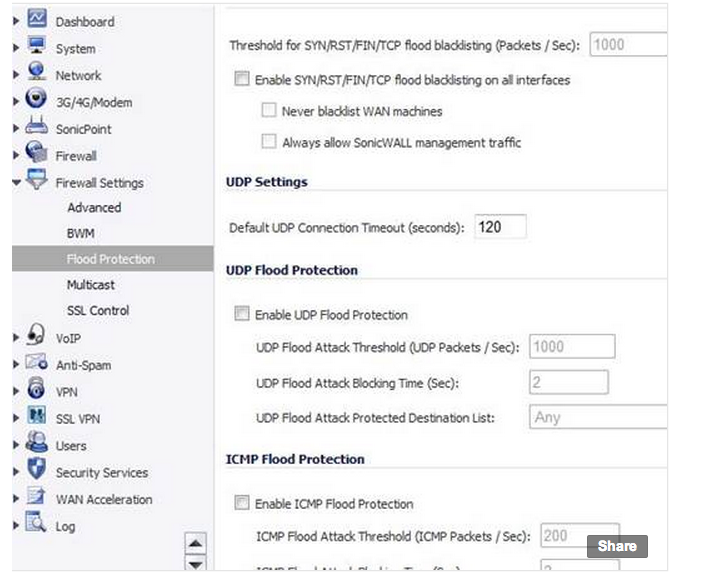This screenshot has width=715, height=583.
Task: Select the System monitor icon
Action: pos(36,45)
